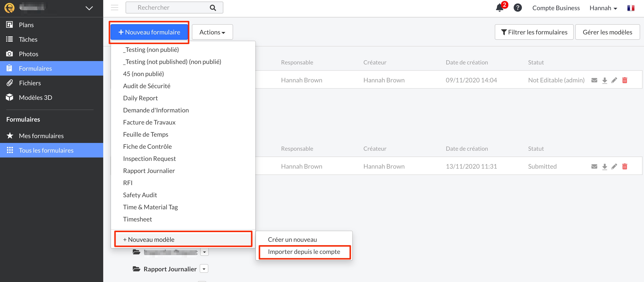Click Gérer les modèles button
Viewport: 644px width, 282px height.
click(607, 32)
